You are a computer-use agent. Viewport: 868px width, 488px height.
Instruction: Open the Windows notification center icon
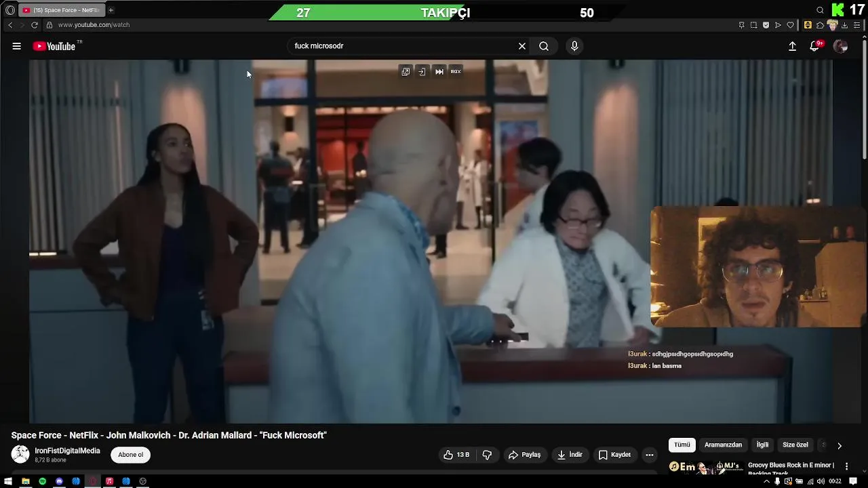click(853, 481)
